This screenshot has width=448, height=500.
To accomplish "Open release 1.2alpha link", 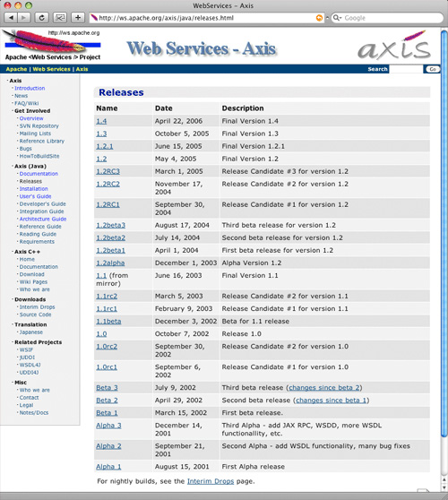I will tap(110, 263).
